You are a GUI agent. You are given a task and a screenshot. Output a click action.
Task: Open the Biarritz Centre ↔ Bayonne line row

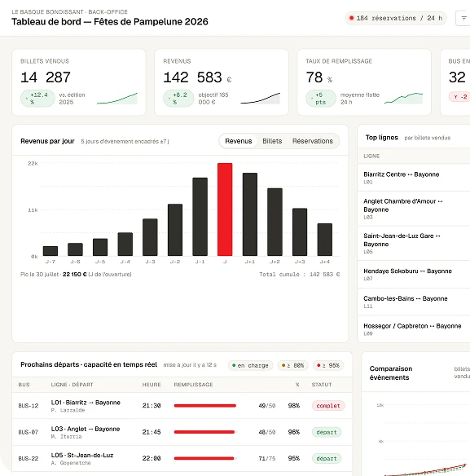[x=414, y=178]
